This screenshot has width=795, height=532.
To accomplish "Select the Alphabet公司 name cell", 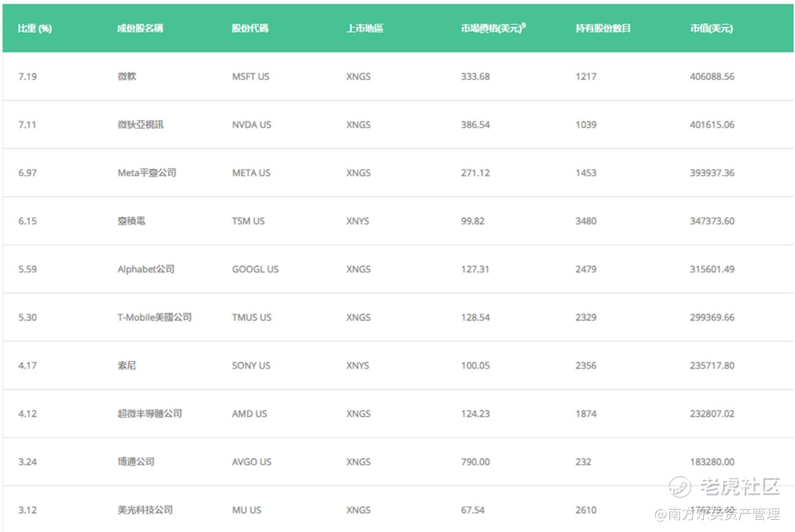I will click(x=146, y=269).
